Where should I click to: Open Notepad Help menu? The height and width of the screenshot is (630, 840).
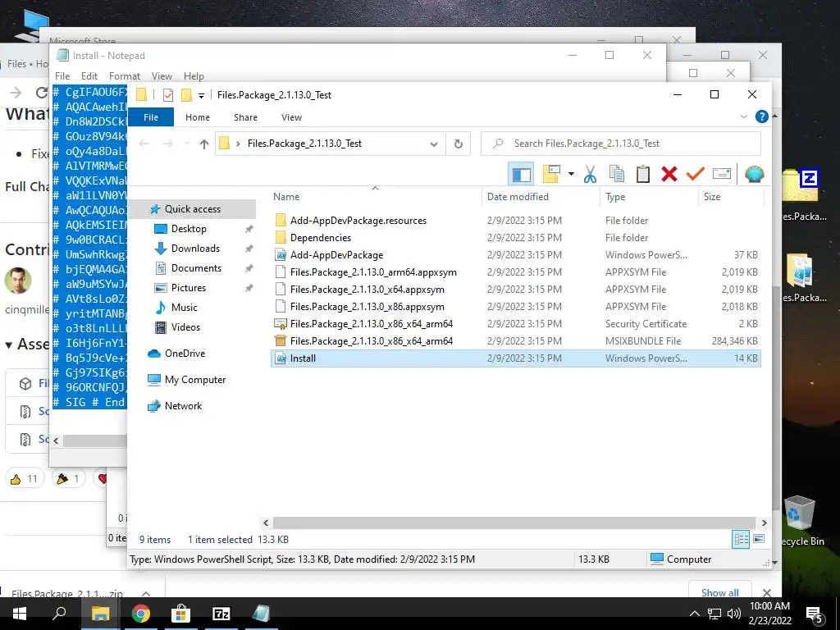194,76
